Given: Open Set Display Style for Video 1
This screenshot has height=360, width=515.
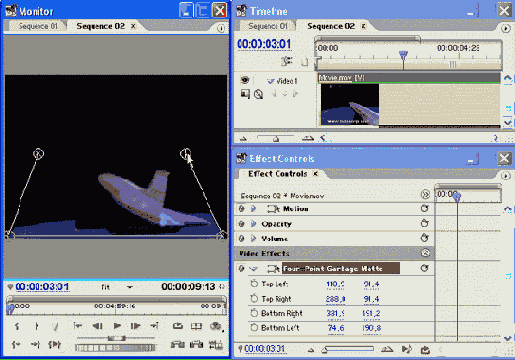Looking at the screenshot, I should pyautogui.click(x=245, y=94).
